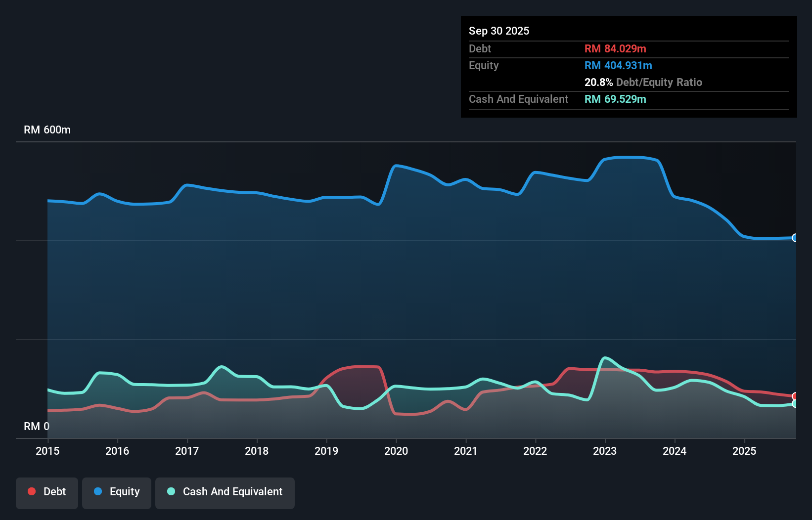Expand the Sep 30 2025 tooltip panel
The height and width of the screenshot is (520, 812).
pyautogui.click(x=499, y=31)
